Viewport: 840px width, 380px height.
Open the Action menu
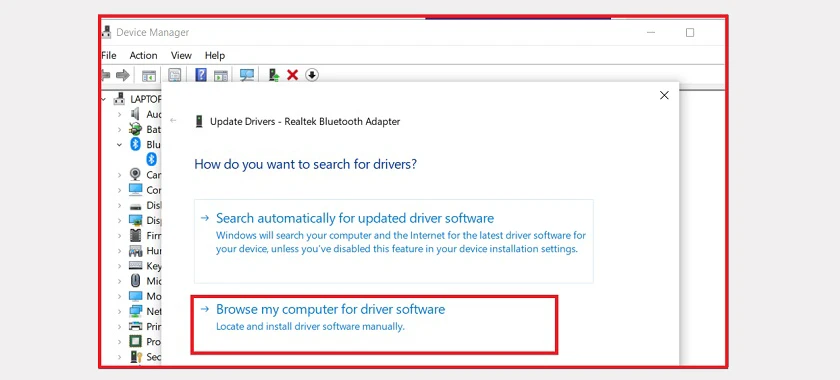143,55
